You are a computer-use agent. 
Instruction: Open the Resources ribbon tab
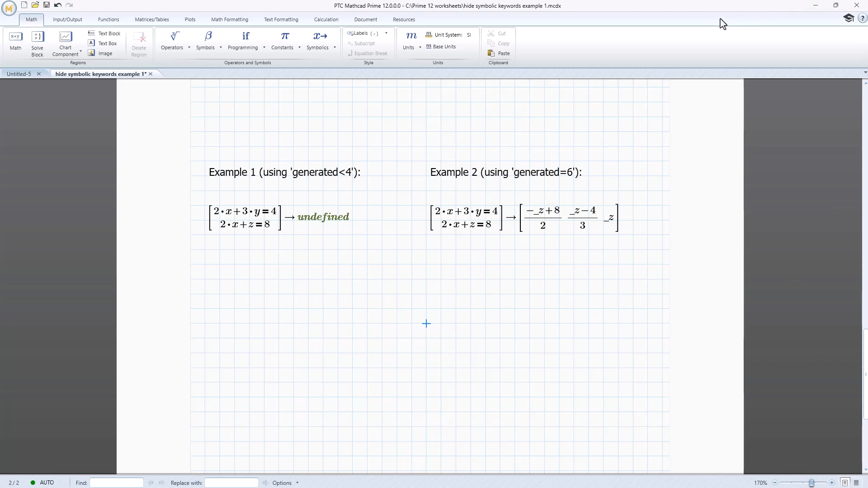pos(404,19)
